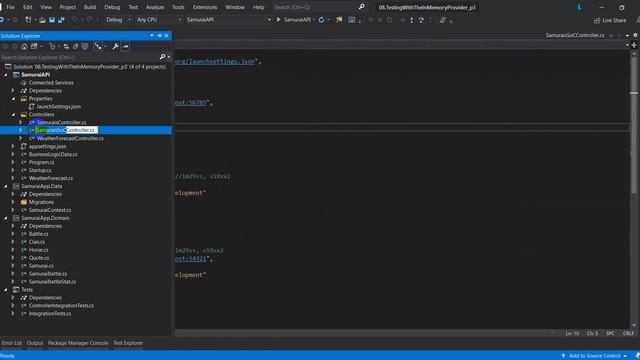Click the Open File folder icon
640x360 pixels.
[x=42, y=20]
